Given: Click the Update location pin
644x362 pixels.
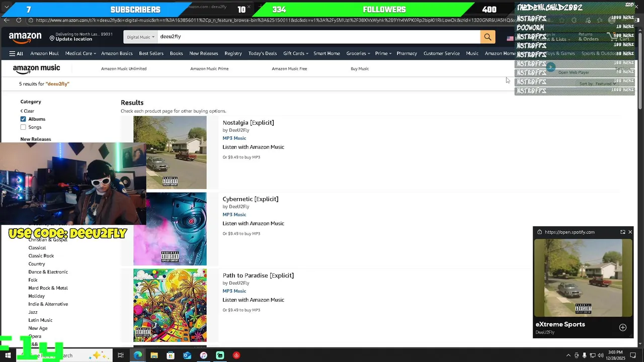Looking at the screenshot, I should point(52,38).
